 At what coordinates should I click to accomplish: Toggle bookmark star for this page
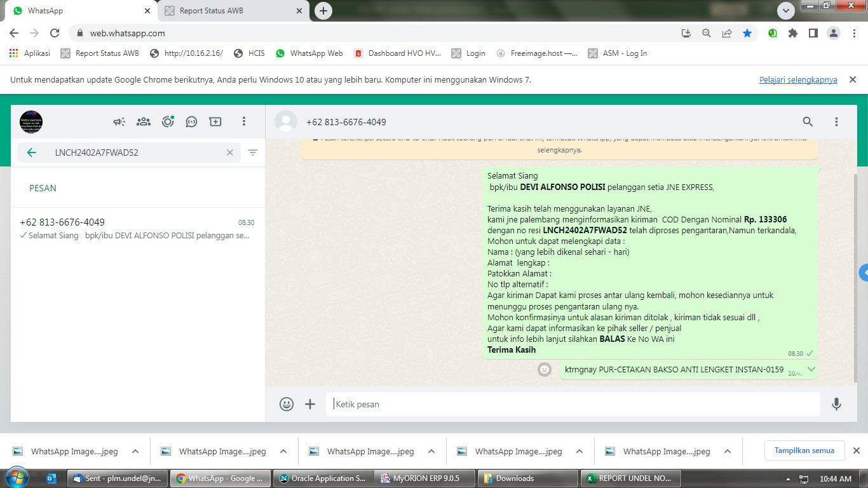747,33
